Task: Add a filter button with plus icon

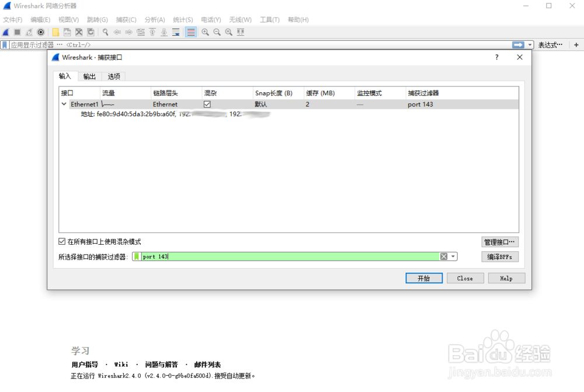Action: point(576,45)
